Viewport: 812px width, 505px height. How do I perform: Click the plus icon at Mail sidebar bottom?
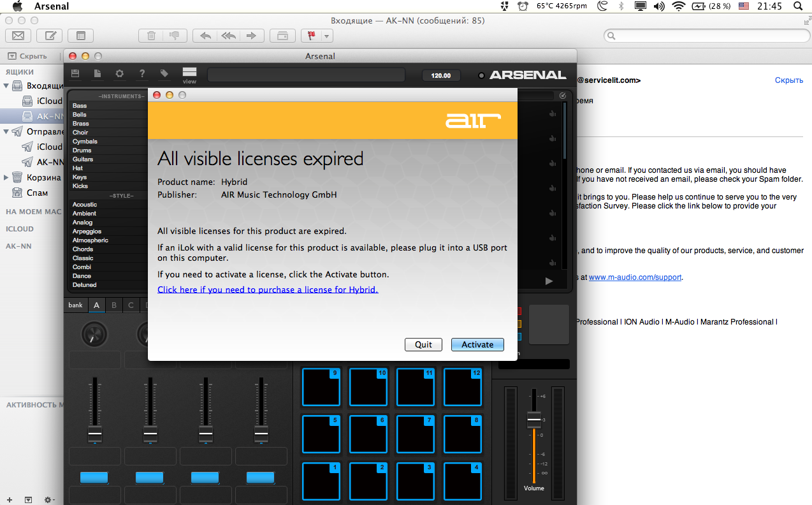tap(10, 499)
